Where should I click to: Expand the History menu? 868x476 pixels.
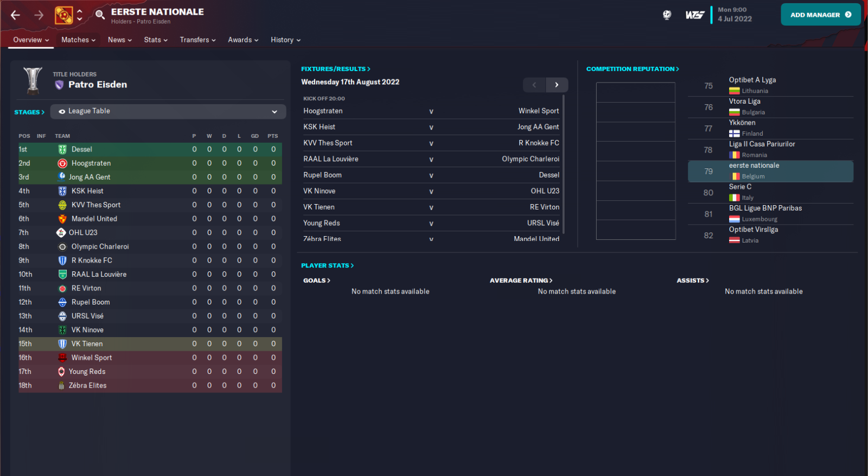coord(285,40)
